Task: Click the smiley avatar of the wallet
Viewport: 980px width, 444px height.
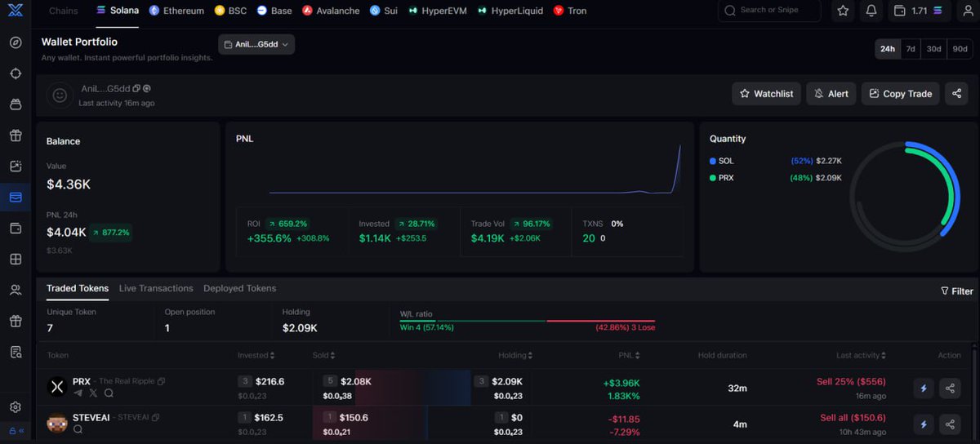Action: click(59, 95)
